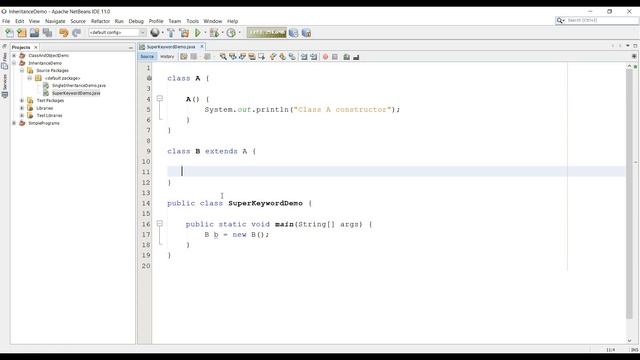Screen dimensions: 640x360
Task: Open the Source menu
Action: pos(78,21)
